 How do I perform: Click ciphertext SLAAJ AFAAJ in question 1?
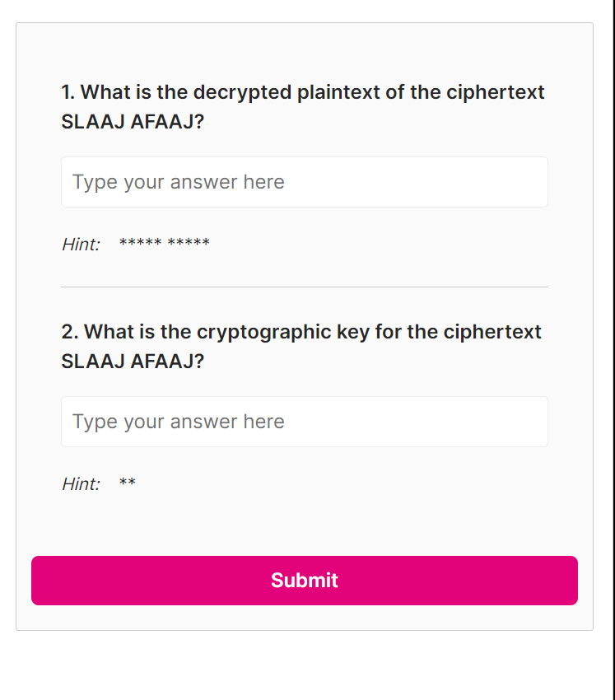click(x=133, y=123)
